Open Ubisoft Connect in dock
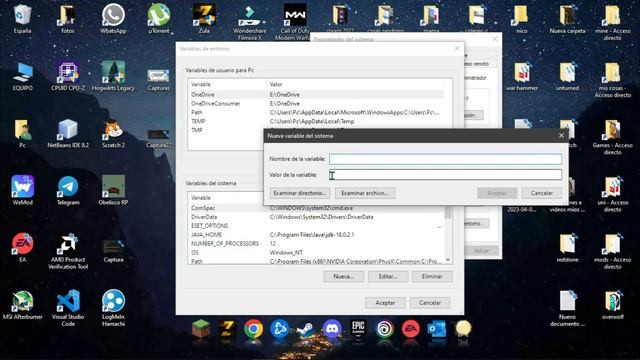The image size is (640, 360). click(384, 329)
